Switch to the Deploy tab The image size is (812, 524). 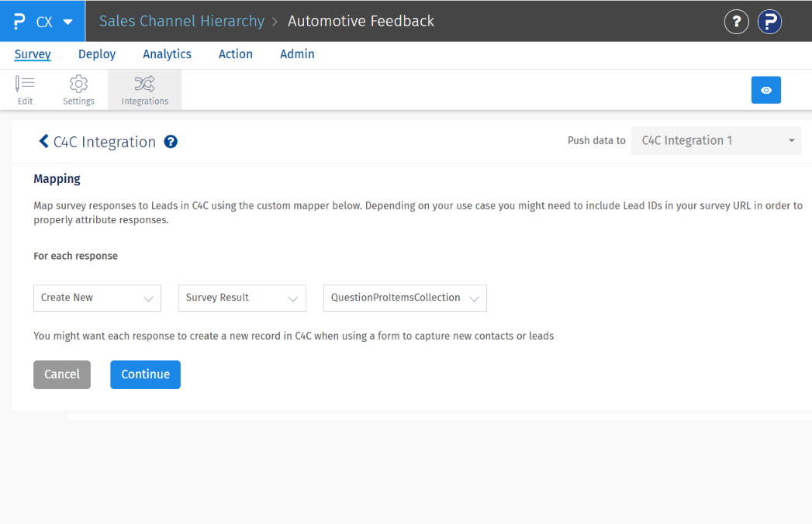tap(97, 54)
